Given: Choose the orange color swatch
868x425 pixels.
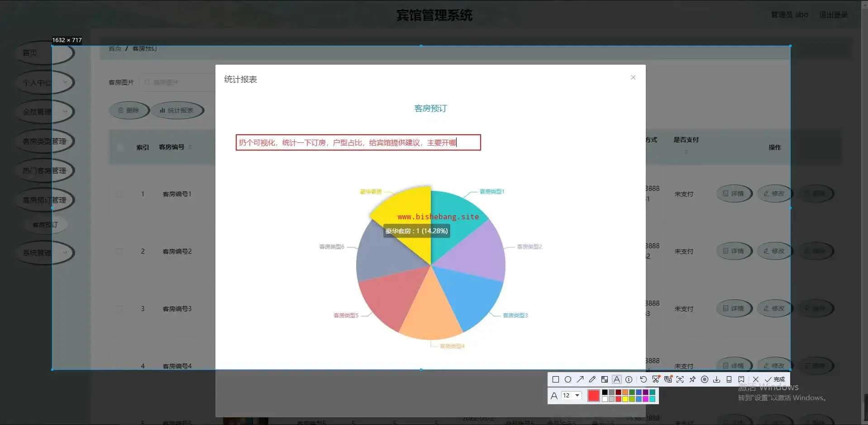Looking at the screenshot, I should [x=625, y=392].
